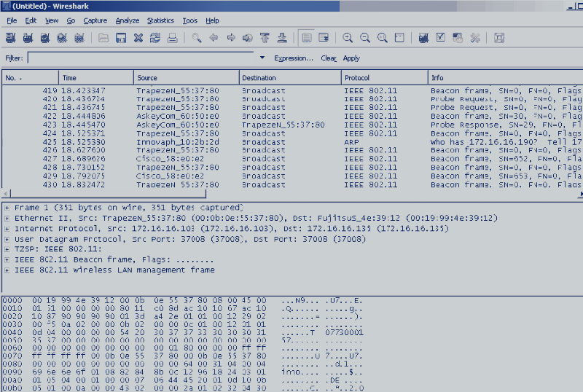The height and width of the screenshot is (392, 583).
Task: Find a packet magnifier icon
Action: pos(196,38)
